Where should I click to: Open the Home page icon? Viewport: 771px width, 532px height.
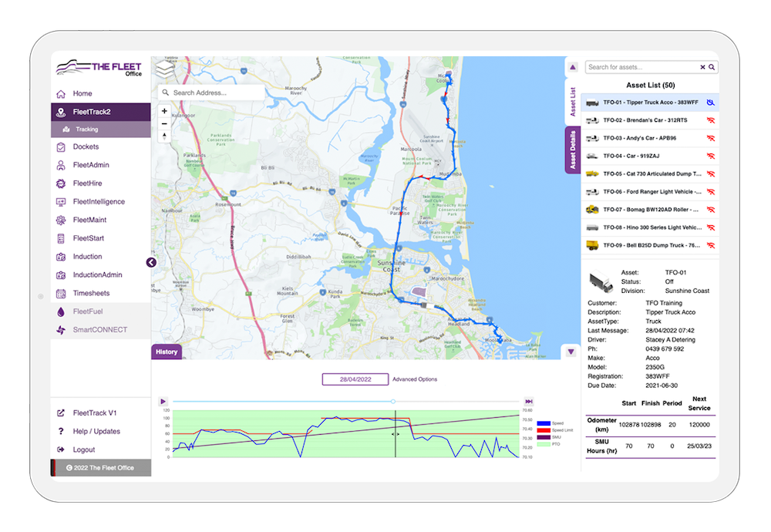pos(61,94)
